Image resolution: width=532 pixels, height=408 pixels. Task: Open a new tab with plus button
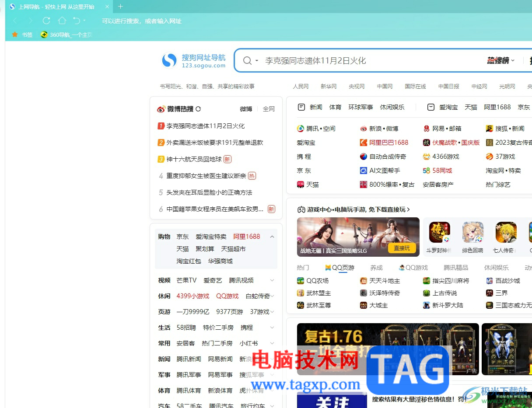point(121,7)
